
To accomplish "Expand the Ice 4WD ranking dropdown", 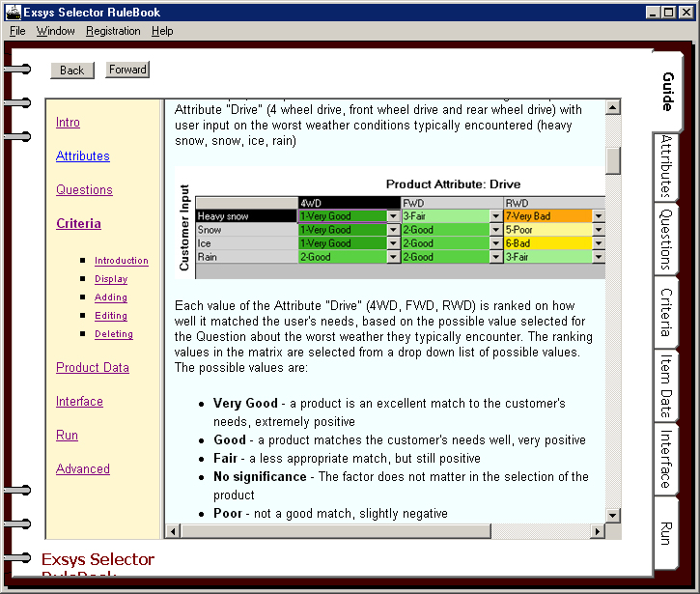I will coord(393,243).
